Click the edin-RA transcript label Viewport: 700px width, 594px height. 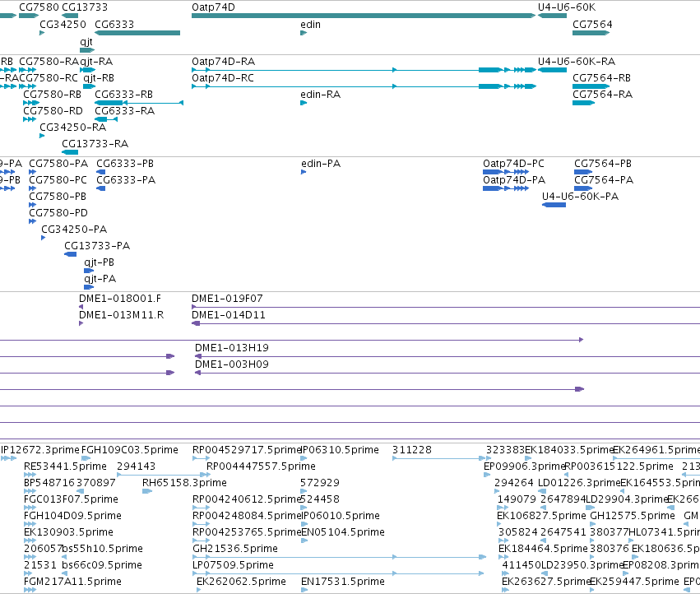[321, 95]
